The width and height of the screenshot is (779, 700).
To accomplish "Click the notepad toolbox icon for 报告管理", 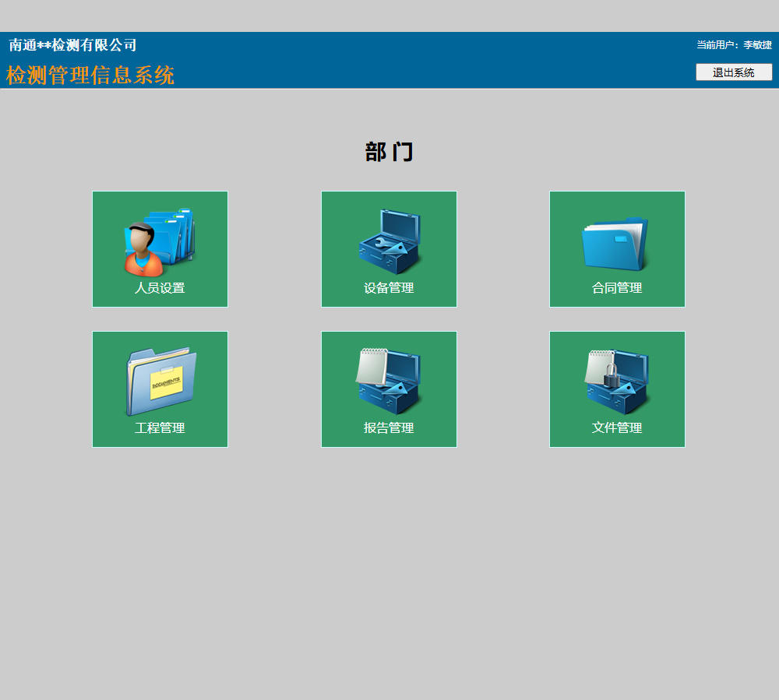I will tap(389, 382).
